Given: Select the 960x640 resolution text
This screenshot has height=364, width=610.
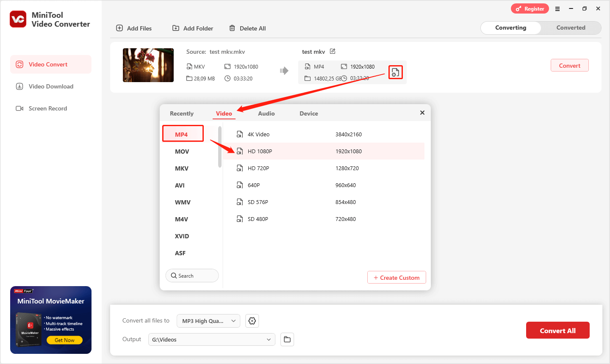Looking at the screenshot, I should pyautogui.click(x=346, y=185).
